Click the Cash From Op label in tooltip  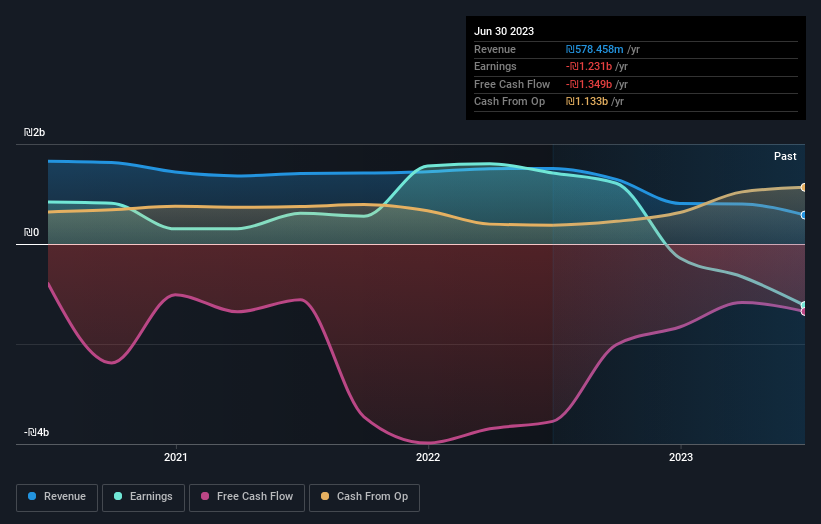pyautogui.click(x=509, y=102)
